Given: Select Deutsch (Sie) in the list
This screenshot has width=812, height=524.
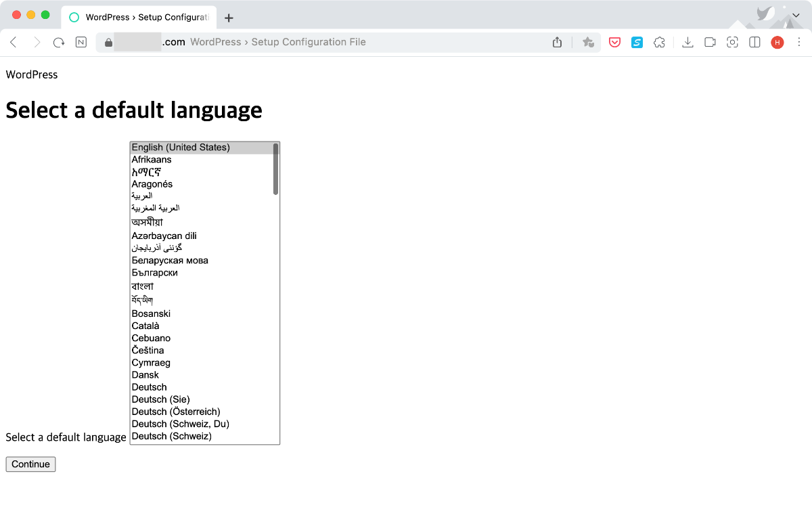Looking at the screenshot, I should tap(201, 399).
